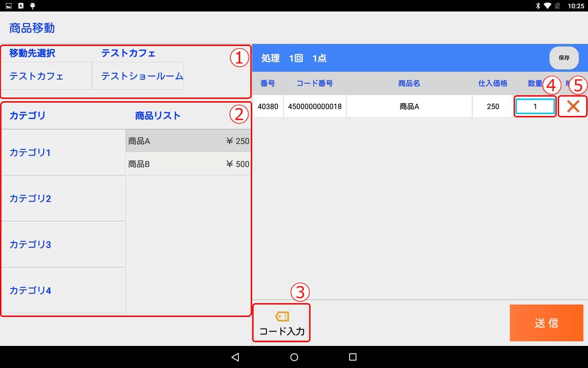Screen dimensions: 588x368
Task: Tap the orange 送信 button
Action: [547, 323]
